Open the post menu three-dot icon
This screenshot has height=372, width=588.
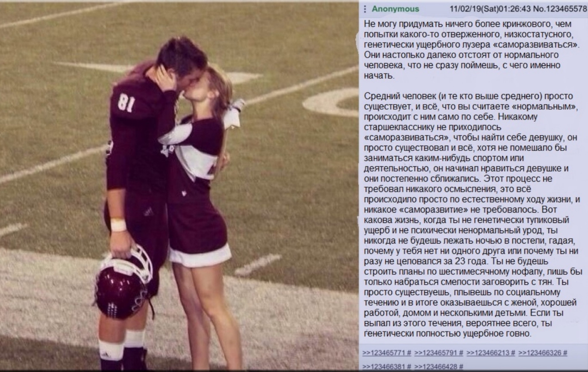(x=365, y=9)
